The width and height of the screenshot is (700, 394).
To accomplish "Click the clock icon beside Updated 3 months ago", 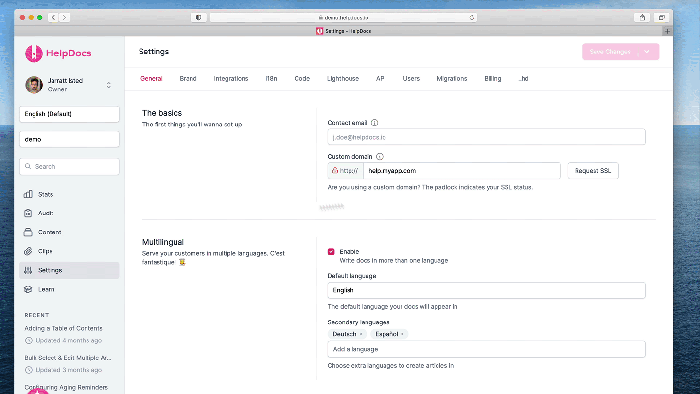I will point(29,370).
